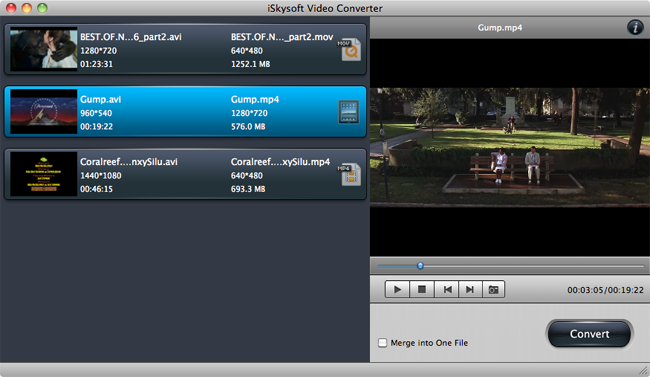Screen dimensions: 650x377
Task: Click the video preview area
Action: point(510,147)
